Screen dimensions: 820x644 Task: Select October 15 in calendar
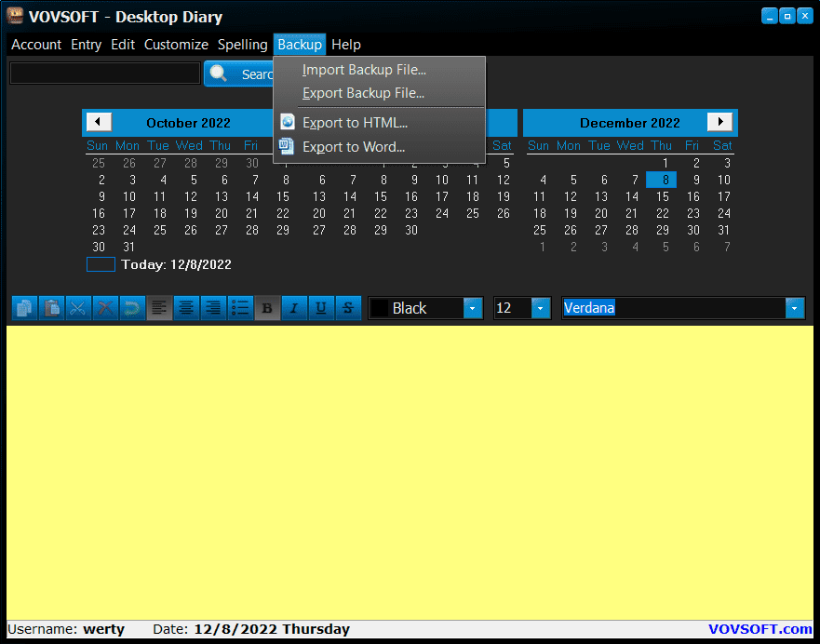coord(283,196)
